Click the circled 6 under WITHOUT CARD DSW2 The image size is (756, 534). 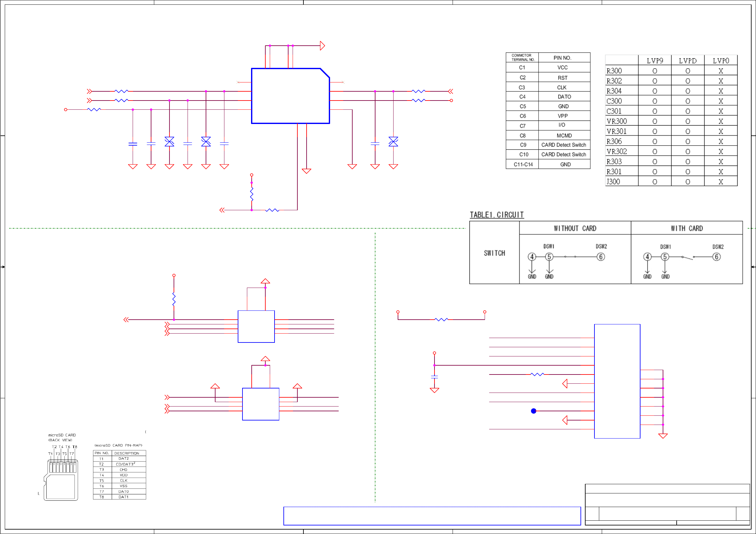click(x=600, y=257)
